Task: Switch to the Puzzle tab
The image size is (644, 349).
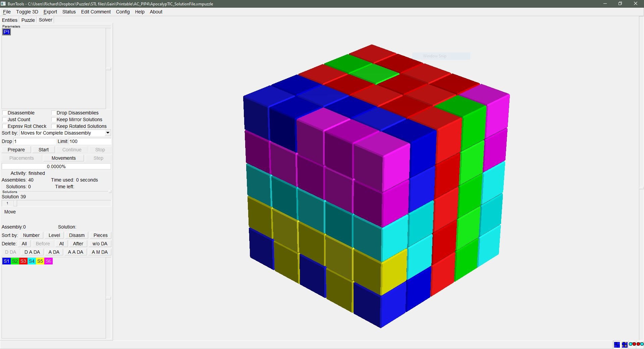Action: tap(28, 20)
